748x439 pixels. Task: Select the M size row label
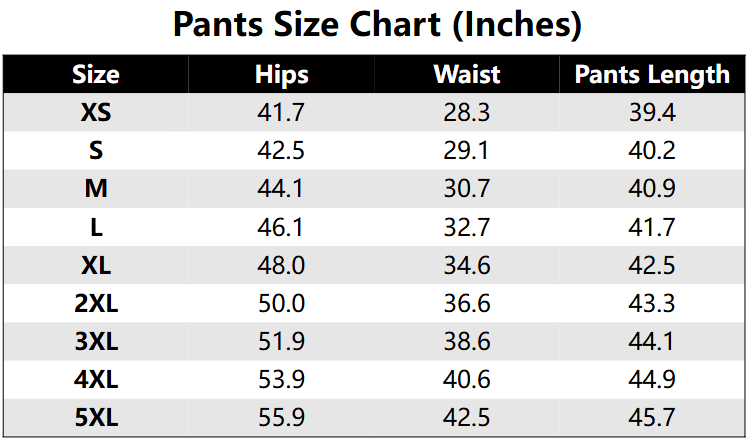coord(96,189)
